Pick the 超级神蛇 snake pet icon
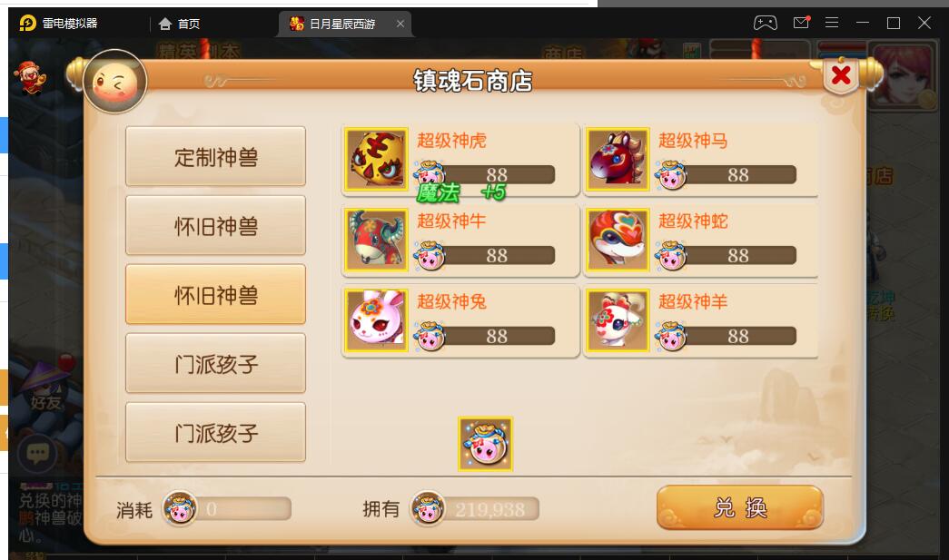The image size is (949, 560). coord(618,241)
